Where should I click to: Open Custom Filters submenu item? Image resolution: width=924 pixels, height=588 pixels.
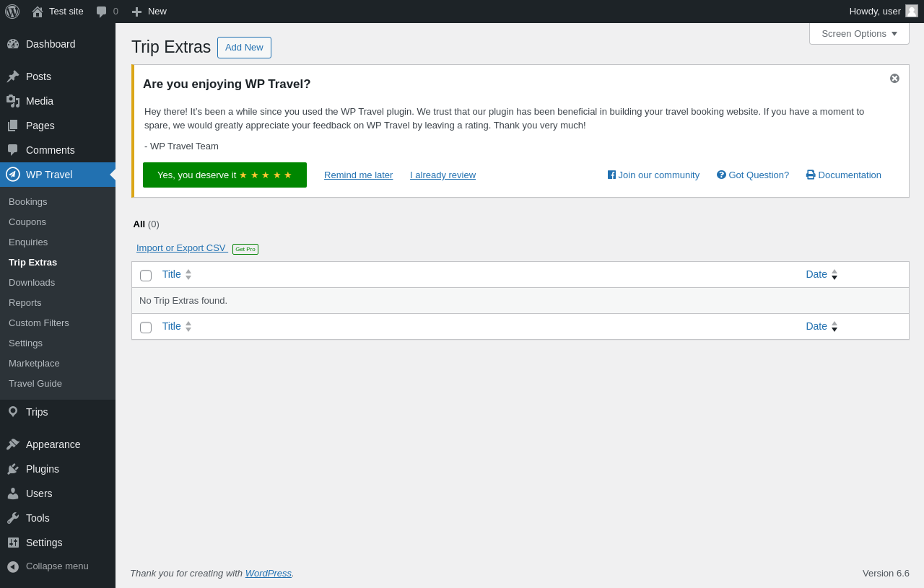click(39, 322)
